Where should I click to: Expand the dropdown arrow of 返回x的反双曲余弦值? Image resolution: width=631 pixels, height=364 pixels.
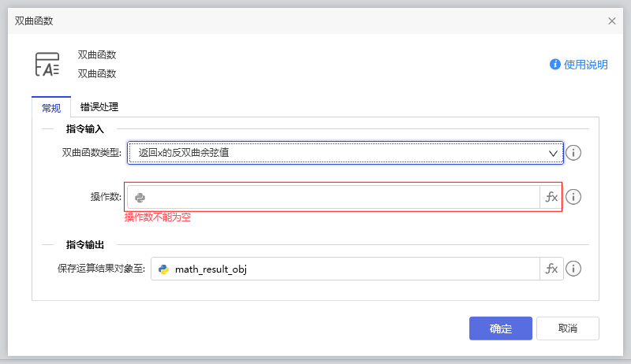click(x=553, y=153)
